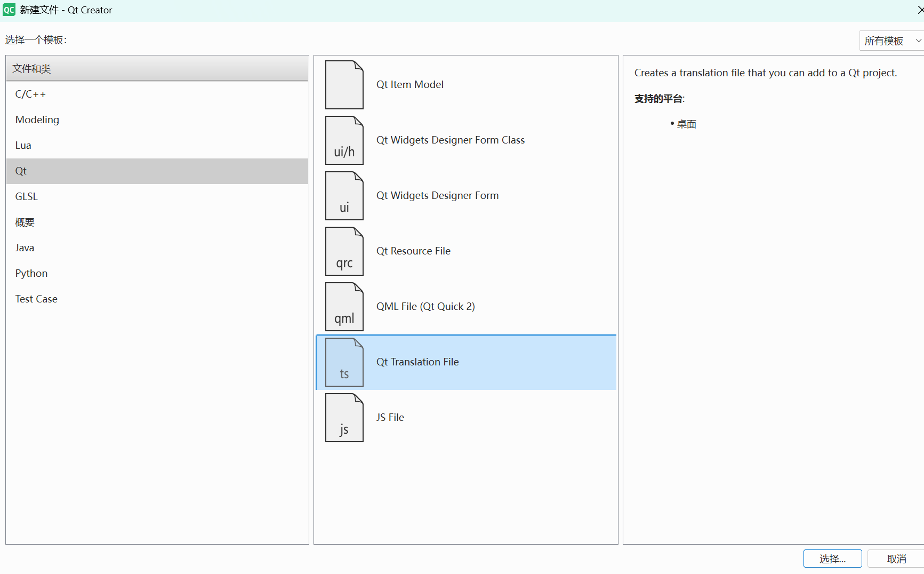
Task: Click the 取消 cancel button
Action: pyautogui.click(x=896, y=559)
